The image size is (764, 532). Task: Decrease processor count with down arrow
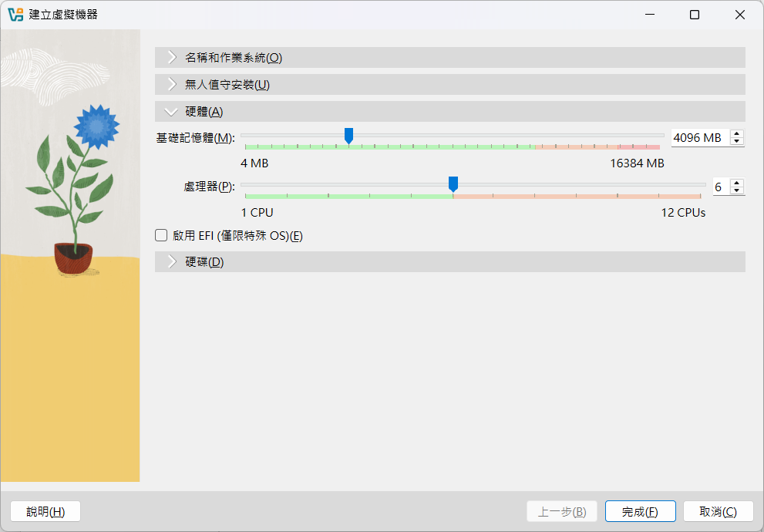pyautogui.click(x=737, y=190)
